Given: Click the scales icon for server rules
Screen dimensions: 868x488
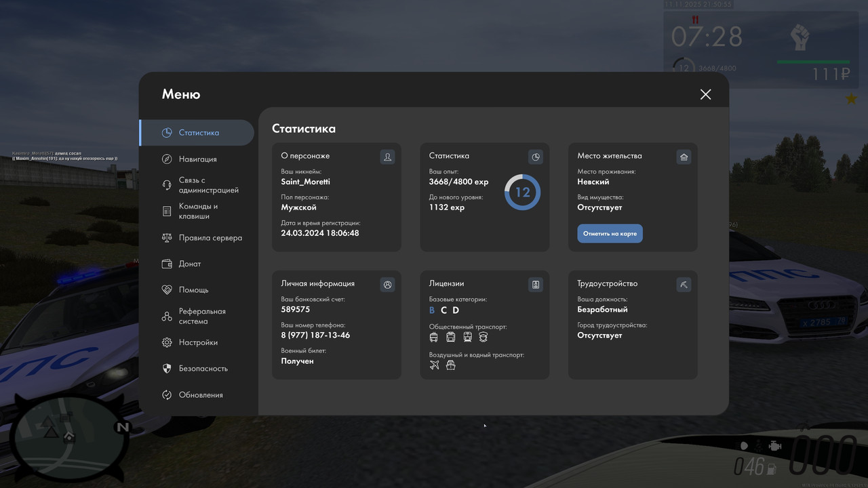Looking at the screenshot, I should [167, 238].
